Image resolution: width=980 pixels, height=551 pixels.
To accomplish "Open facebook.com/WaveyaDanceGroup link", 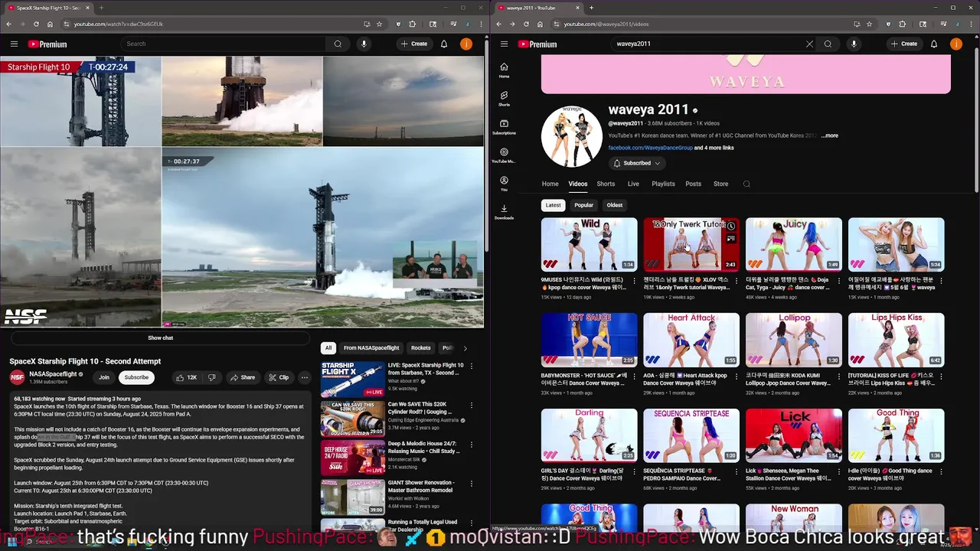I will (650, 148).
